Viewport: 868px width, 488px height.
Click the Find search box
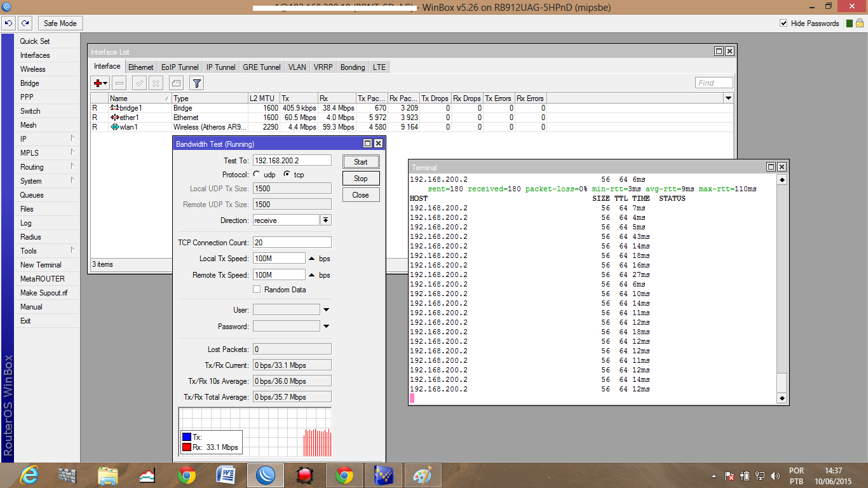tap(714, 83)
